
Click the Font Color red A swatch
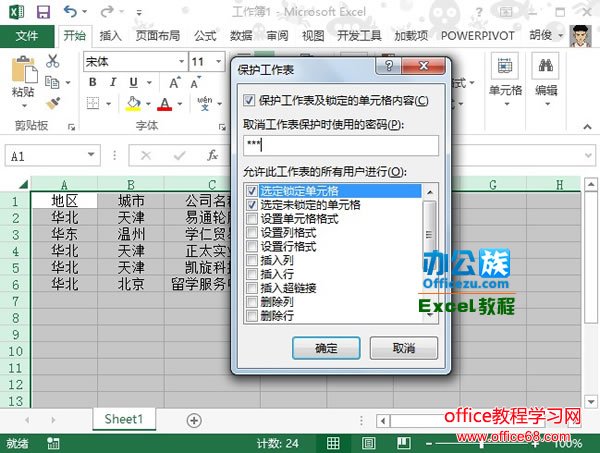[165, 104]
